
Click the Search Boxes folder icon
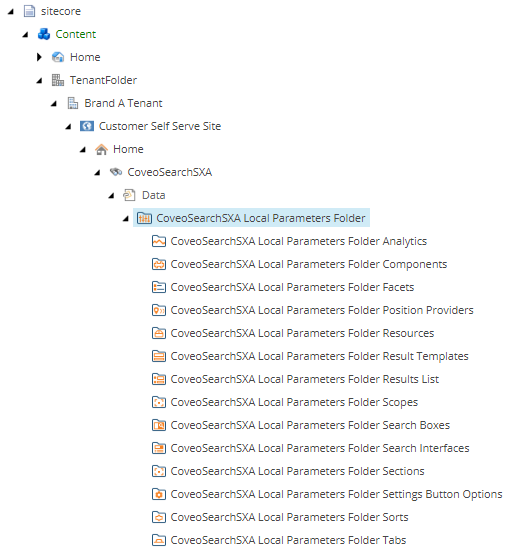pyautogui.click(x=159, y=425)
